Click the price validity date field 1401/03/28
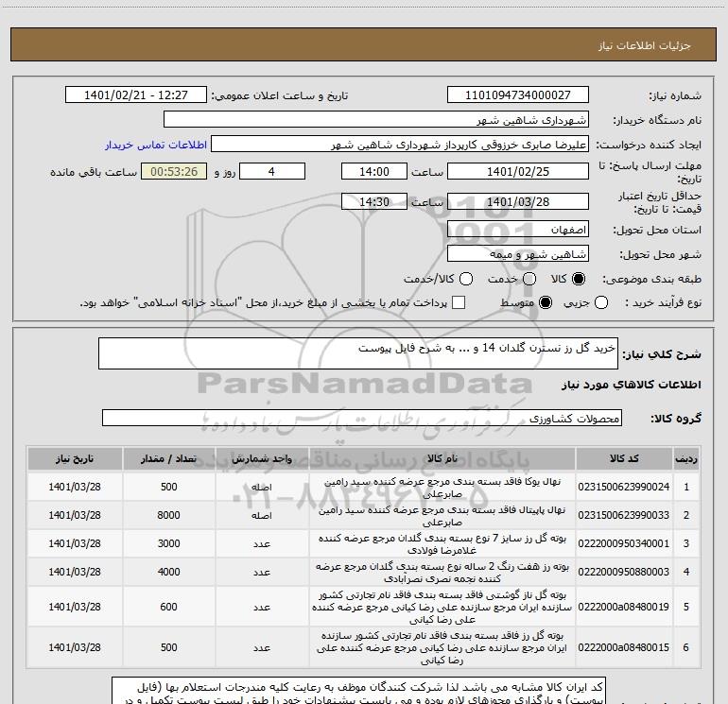This screenshot has width=728, height=704. pyautogui.click(x=518, y=201)
